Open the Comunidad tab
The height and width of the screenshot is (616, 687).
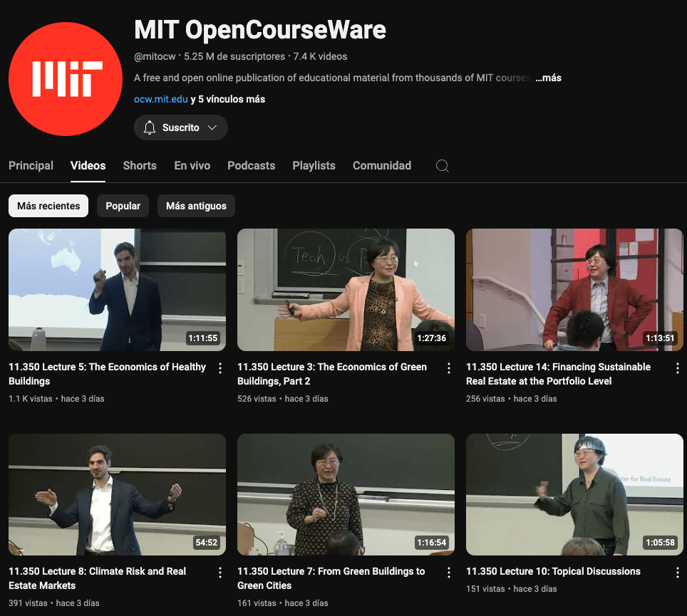tap(381, 165)
